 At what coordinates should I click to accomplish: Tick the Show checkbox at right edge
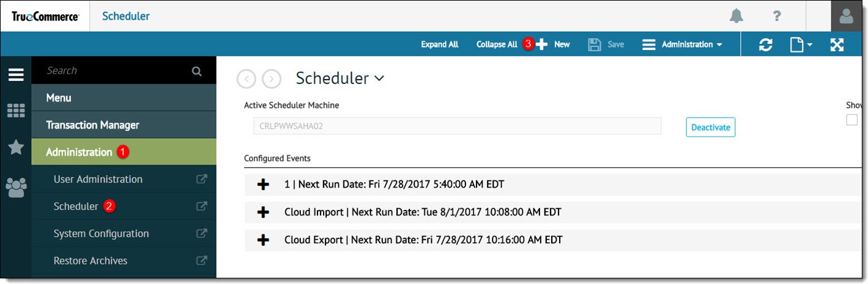pos(851,120)
